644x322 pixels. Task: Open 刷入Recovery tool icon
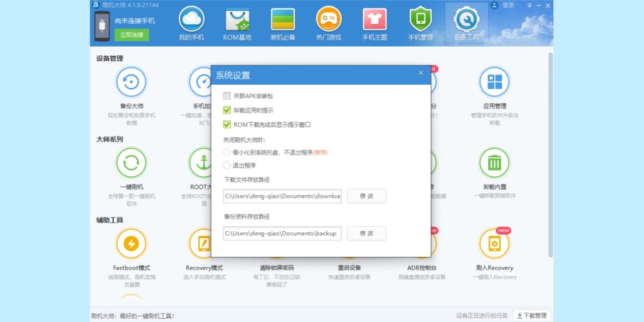coord(494,244)
